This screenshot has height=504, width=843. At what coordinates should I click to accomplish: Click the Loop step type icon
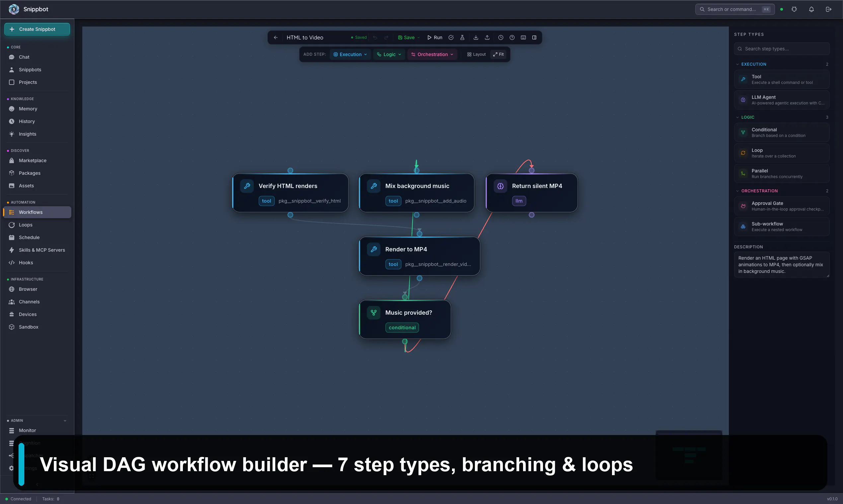(x=743, y=153)
